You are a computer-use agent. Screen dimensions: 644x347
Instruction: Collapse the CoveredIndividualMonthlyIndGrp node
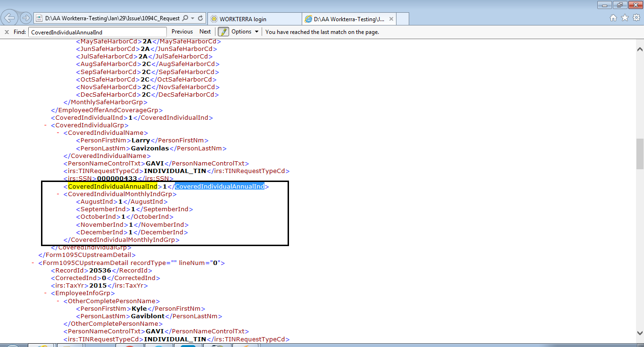click(58, 194)
